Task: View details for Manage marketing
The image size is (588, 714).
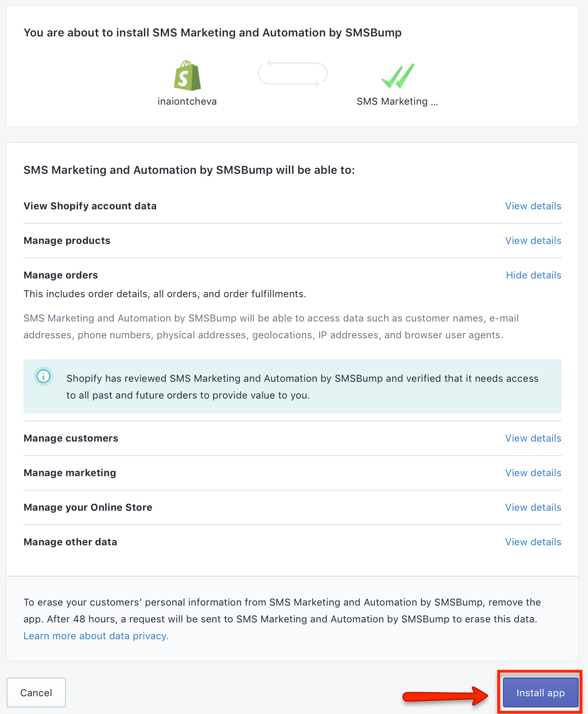Action: (533, 473)
